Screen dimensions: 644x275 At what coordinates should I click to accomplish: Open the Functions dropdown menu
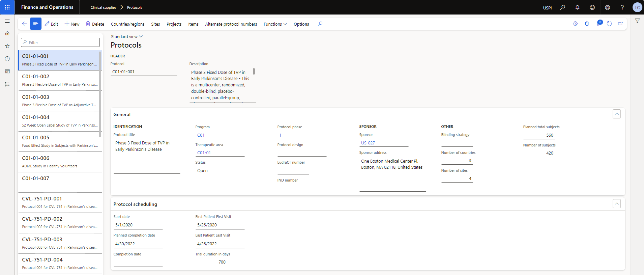[275, 24]
